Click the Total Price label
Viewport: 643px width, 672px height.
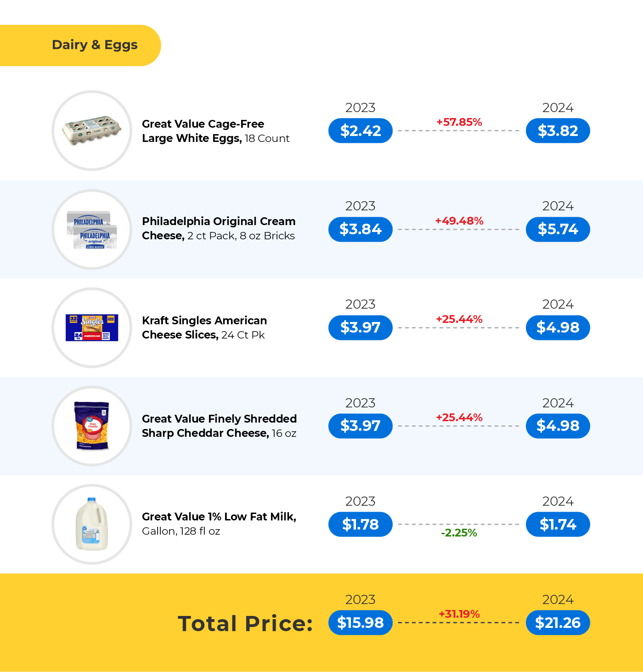245,623
